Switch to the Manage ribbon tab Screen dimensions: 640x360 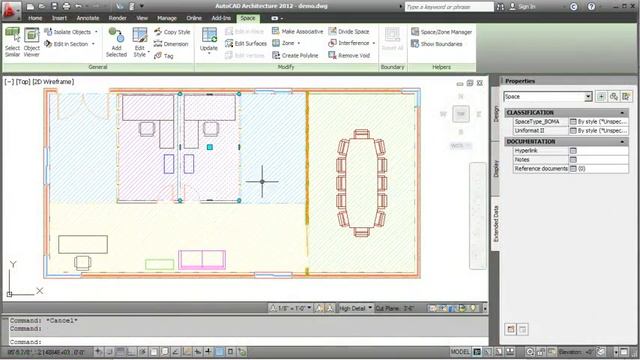point(167,18)
